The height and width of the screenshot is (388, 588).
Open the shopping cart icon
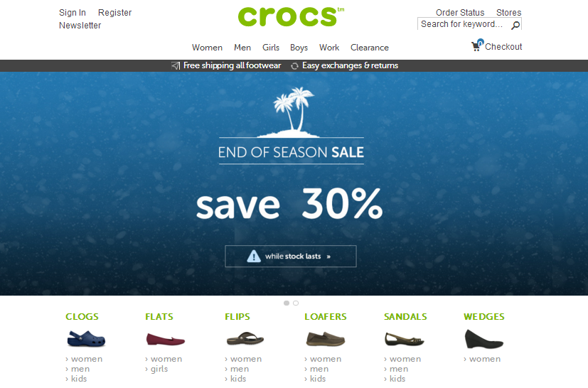tap(477, 45)
